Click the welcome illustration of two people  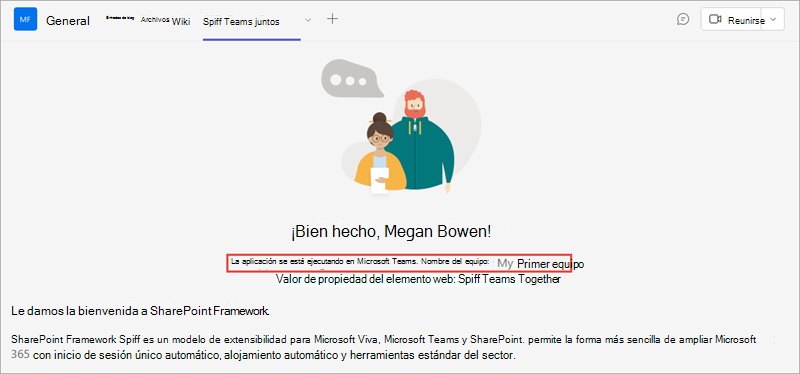401,127
